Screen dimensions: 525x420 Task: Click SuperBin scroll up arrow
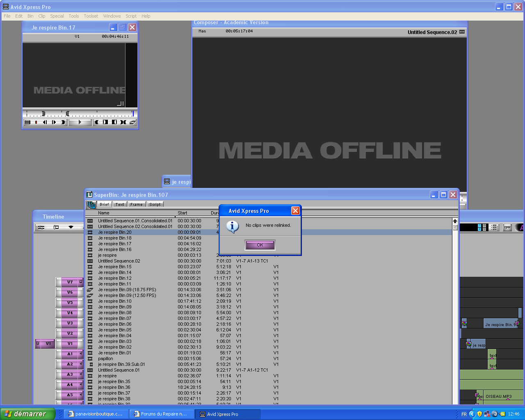455,221
